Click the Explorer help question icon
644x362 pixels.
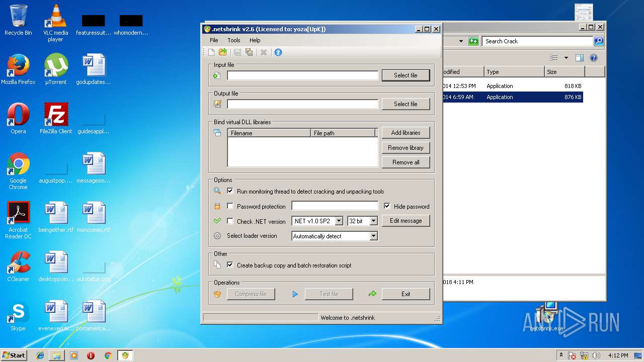pos(594,58)
